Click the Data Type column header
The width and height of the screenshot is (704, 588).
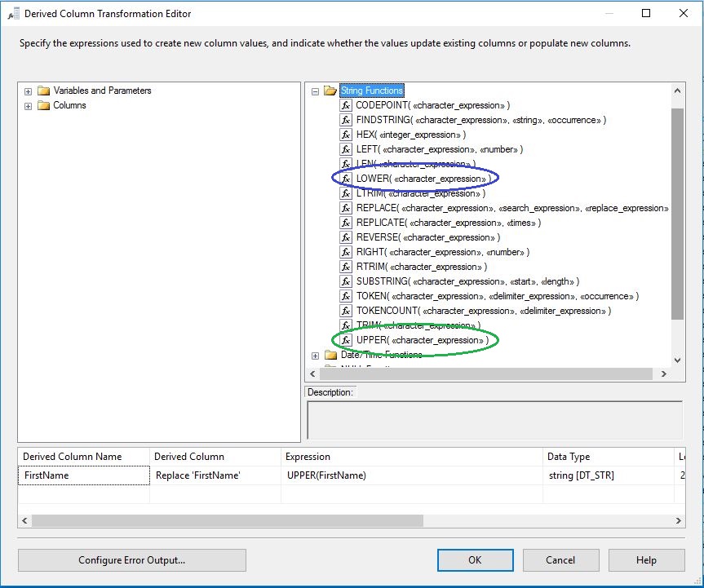[609, 457]
